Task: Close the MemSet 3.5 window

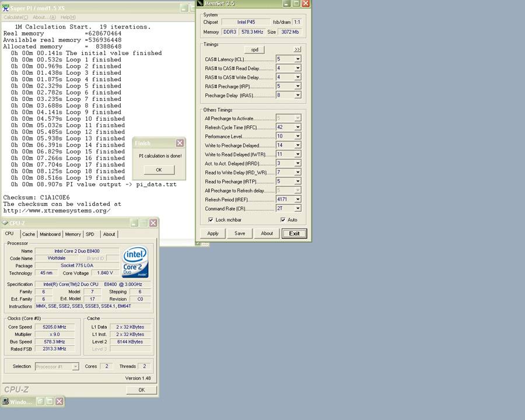Action: click(306, 3)
